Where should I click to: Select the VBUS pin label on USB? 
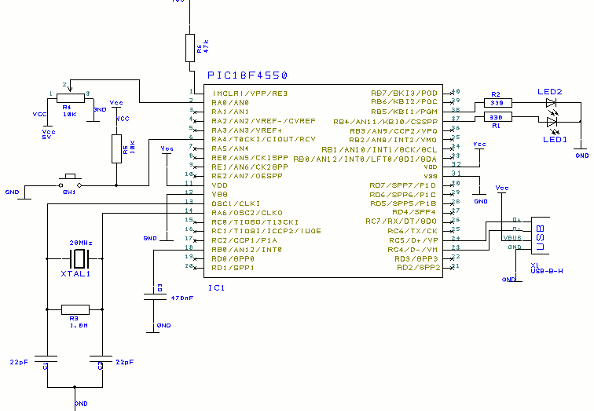[x=512, y=238]
